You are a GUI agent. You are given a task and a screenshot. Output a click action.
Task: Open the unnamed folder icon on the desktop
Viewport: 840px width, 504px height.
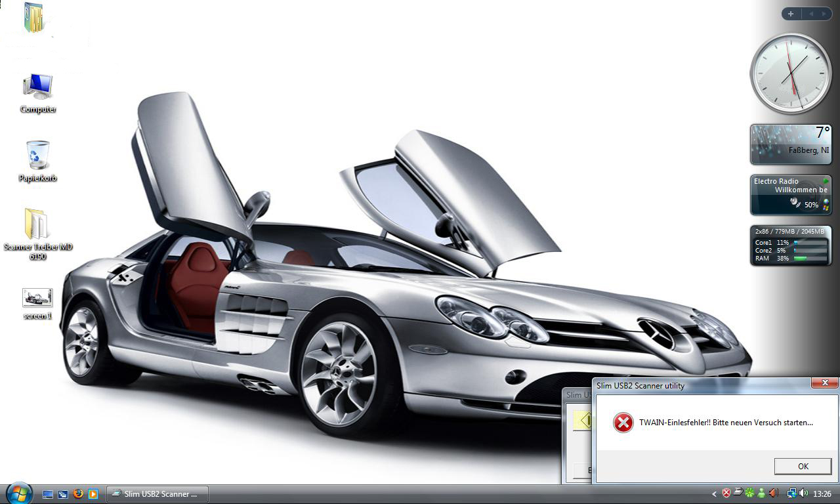point(33,18)
